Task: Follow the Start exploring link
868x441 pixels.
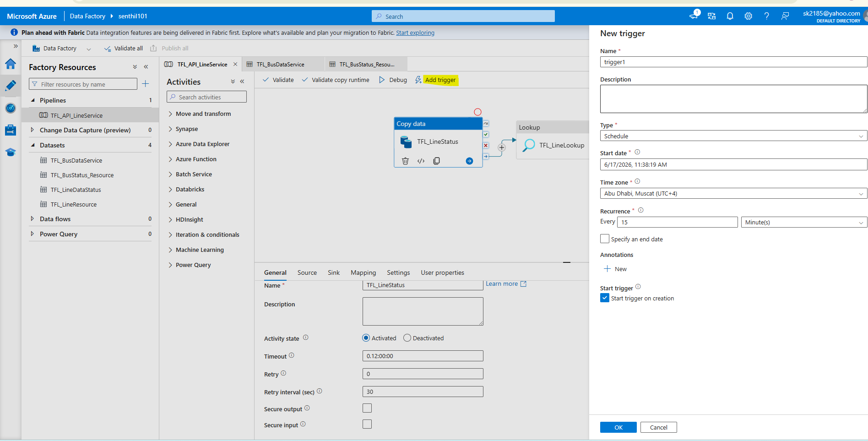Action: point(415,33)
